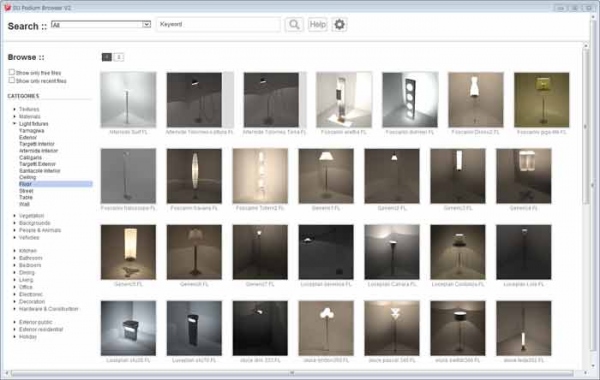Select the Wall subcategory
This screenshot has width=600, height=380.
[24, 204]
